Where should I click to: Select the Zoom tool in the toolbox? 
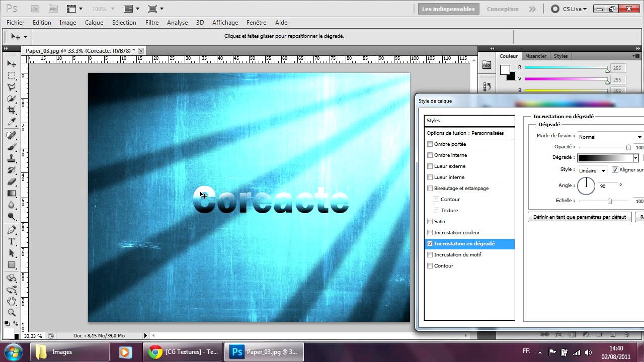click(12, 313)
